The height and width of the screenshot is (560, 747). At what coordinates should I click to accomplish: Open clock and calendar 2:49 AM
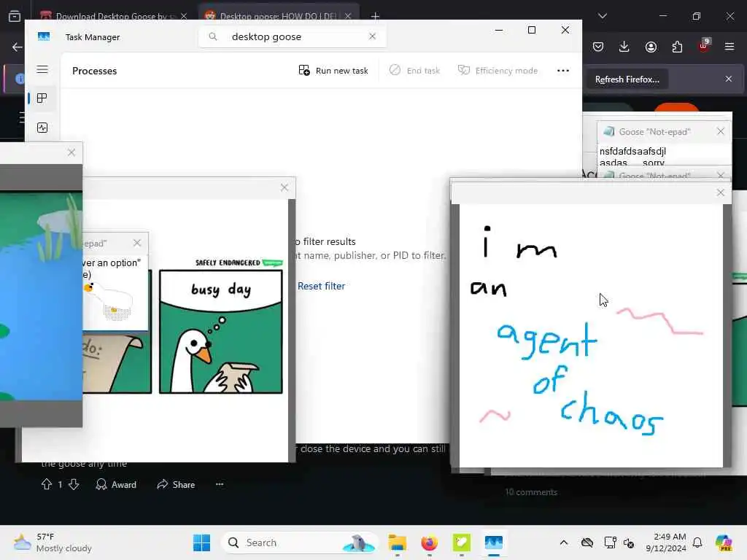[666, 542]
